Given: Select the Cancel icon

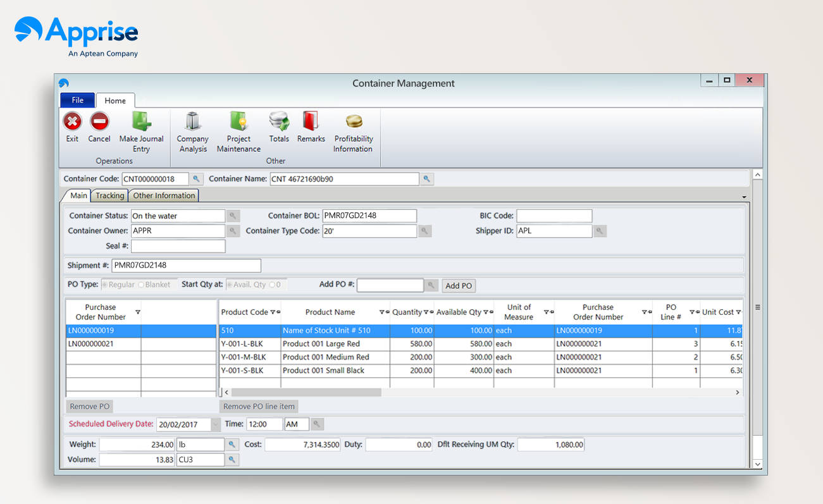Looking at the screenshot, I should [99, 130].
